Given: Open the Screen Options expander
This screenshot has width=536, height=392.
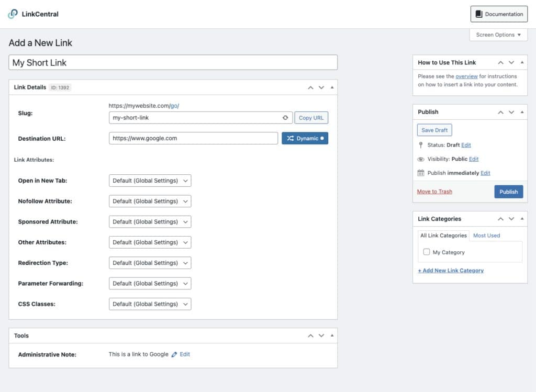Looking at the screenshot, I should [498, 35].
